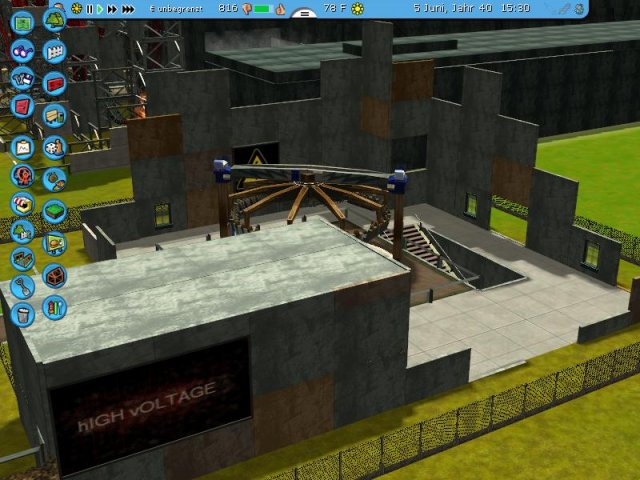The width and height of the screenshot is (640, 480).
Task: Pause the game
Action: pyautogui.click(x=89, y=9)
